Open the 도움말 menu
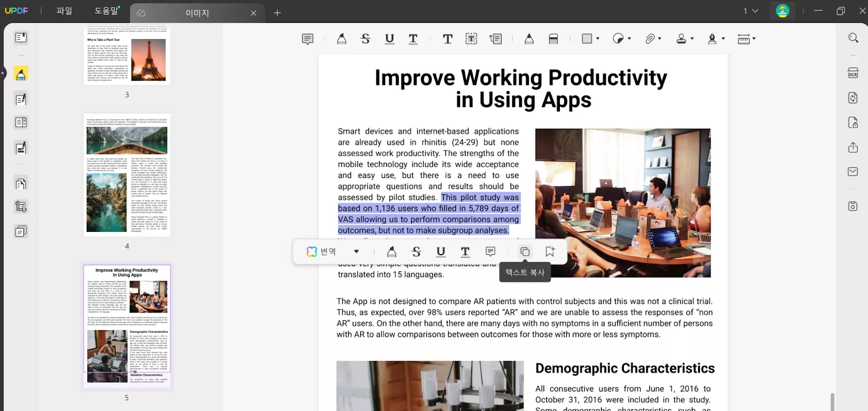Viewport: 868px width, 411px height. 106,11
